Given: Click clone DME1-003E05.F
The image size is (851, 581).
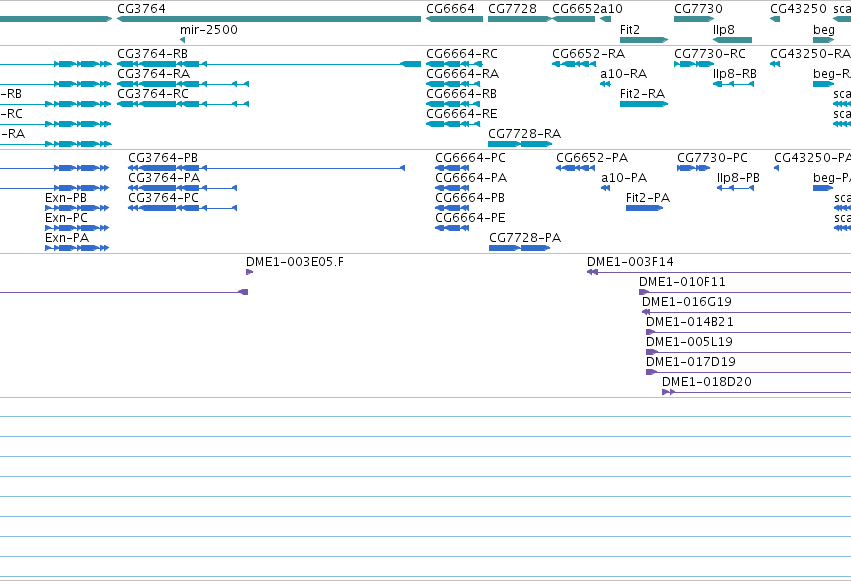Looking at the screenshot, I should tap(249, 272).
